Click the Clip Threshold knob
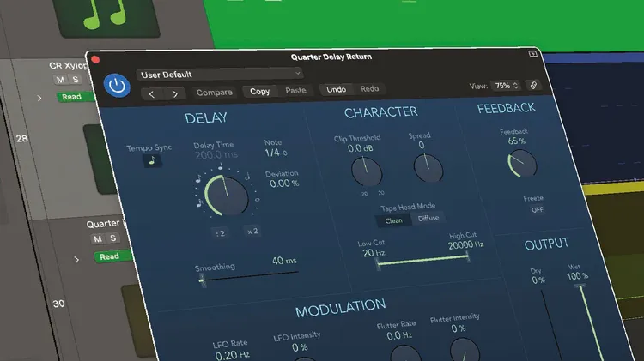Screen dimensions: 644x361 [367, 171]
